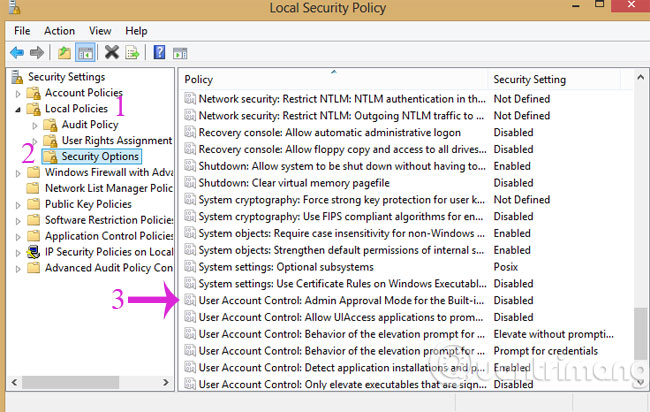Viewport: 650px width, 412px height.
Task: Expand the Application Control Policies node
Action: 18,237
